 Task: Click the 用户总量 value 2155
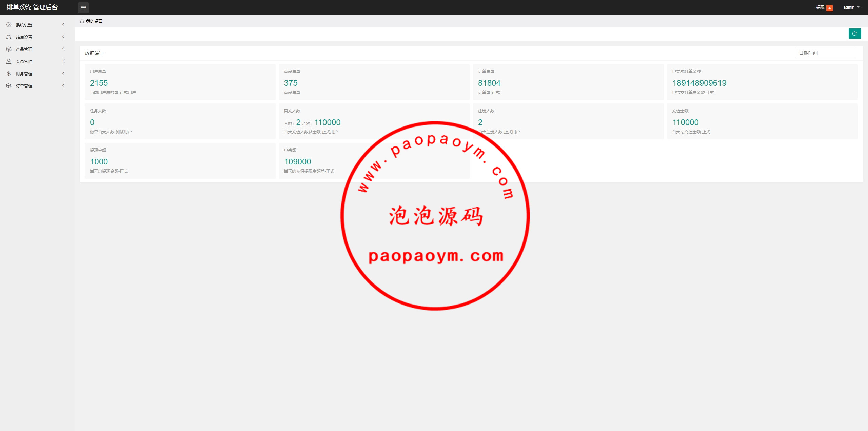(x=99, y=83)
